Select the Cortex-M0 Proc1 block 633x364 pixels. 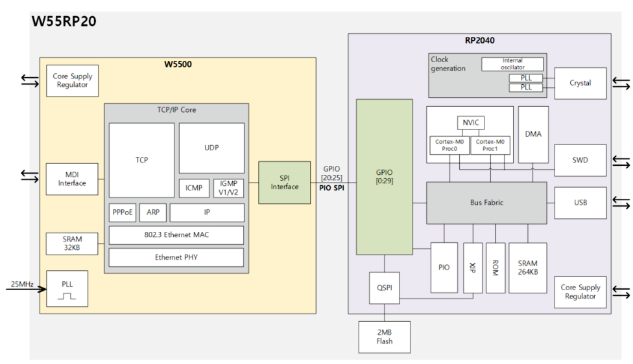tap(490, 145)
